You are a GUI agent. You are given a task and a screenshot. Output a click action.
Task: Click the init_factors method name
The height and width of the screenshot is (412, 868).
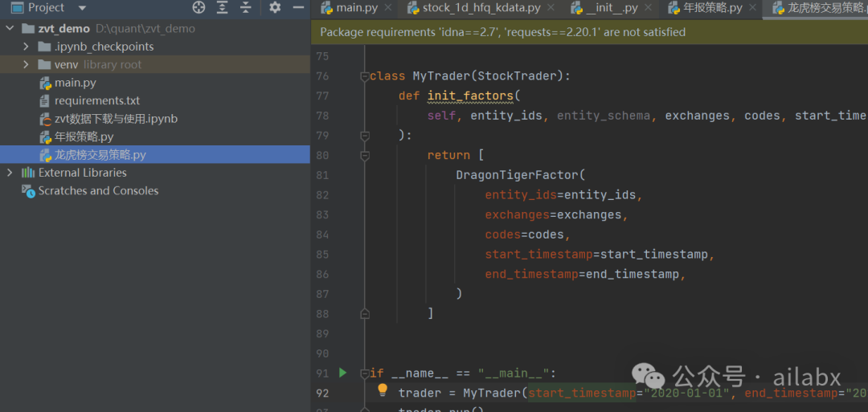[470, 96]
